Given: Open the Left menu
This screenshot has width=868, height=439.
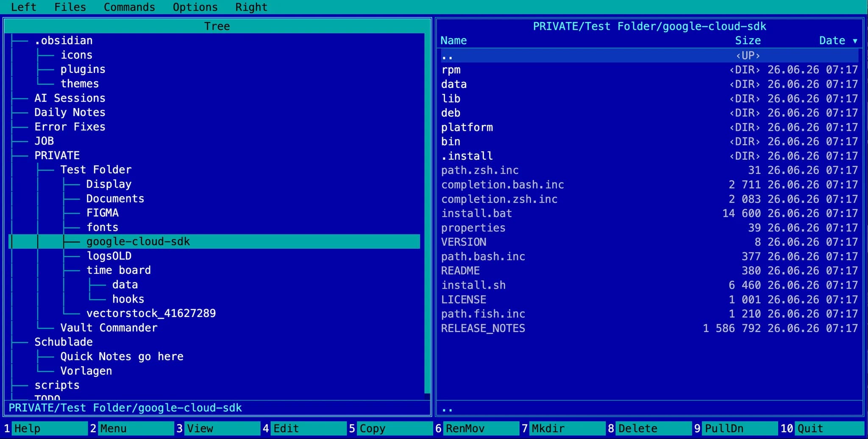Looking at the screenshot, I should 24,7.
